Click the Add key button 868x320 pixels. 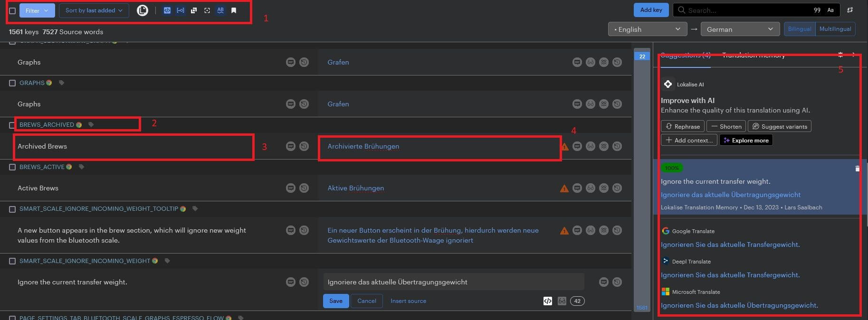(651, 10)
